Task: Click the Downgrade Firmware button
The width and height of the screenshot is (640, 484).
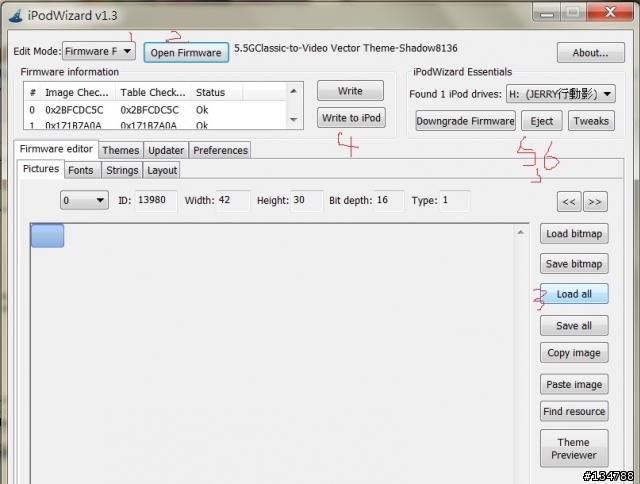Action: click(465, 121)
